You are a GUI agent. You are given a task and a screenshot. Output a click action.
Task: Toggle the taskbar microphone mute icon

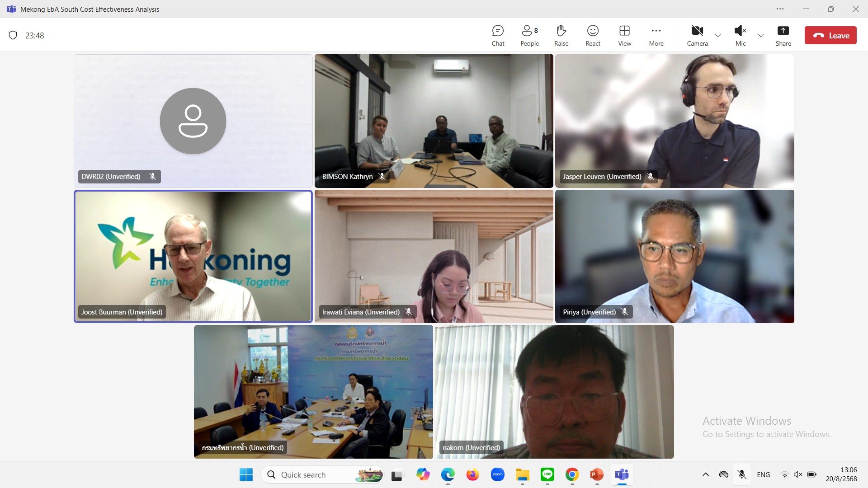click(742, 474)
